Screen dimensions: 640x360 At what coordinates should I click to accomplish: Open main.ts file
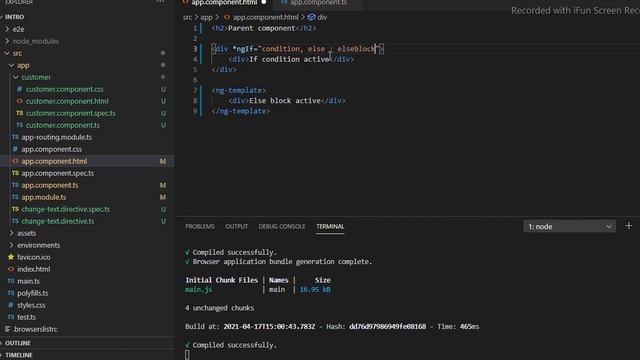28,281
